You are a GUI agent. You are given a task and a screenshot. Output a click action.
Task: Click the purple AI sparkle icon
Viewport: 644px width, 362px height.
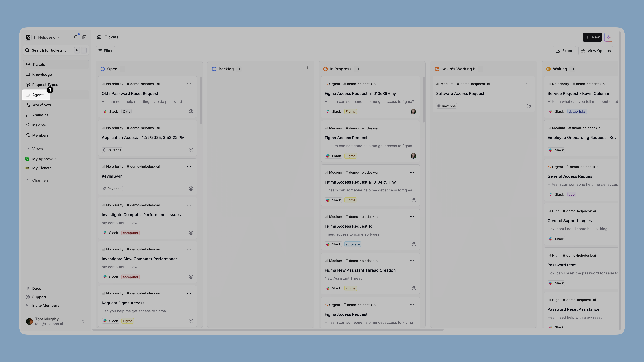(609, 37)
